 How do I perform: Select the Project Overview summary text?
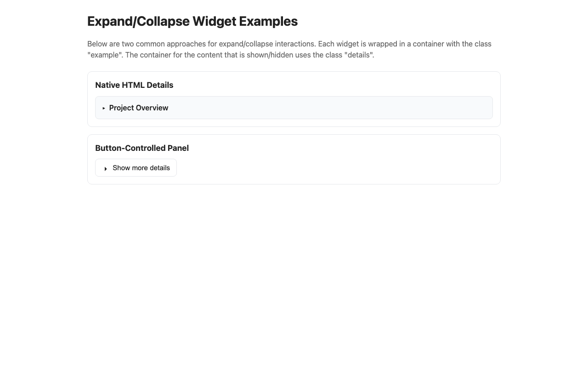click(x=138, y=108)
